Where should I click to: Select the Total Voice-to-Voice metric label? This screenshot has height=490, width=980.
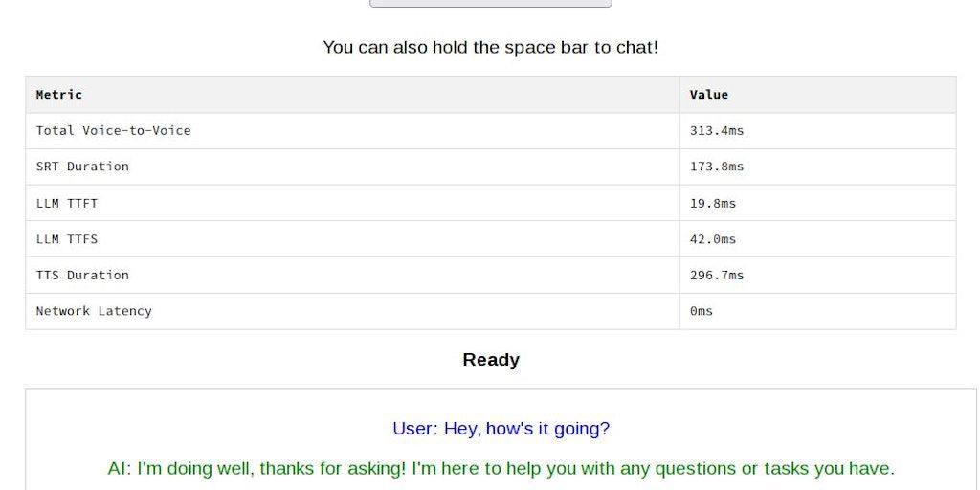click(x=113, y=130)
